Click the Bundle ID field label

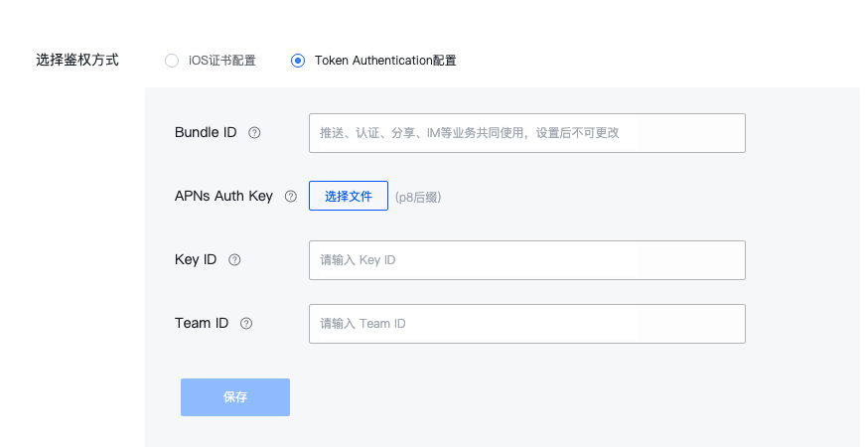point(206,132)
